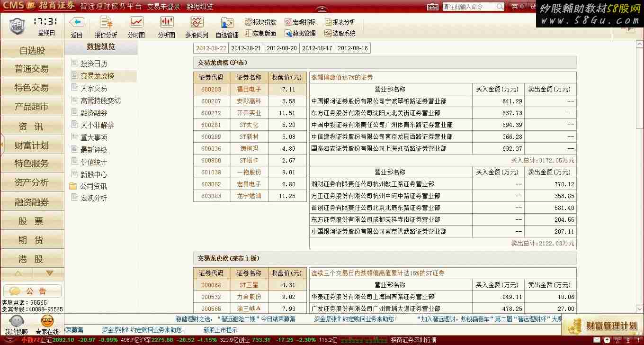Open 板块指数 sector index
644x345 pixels.
(260, 22)
